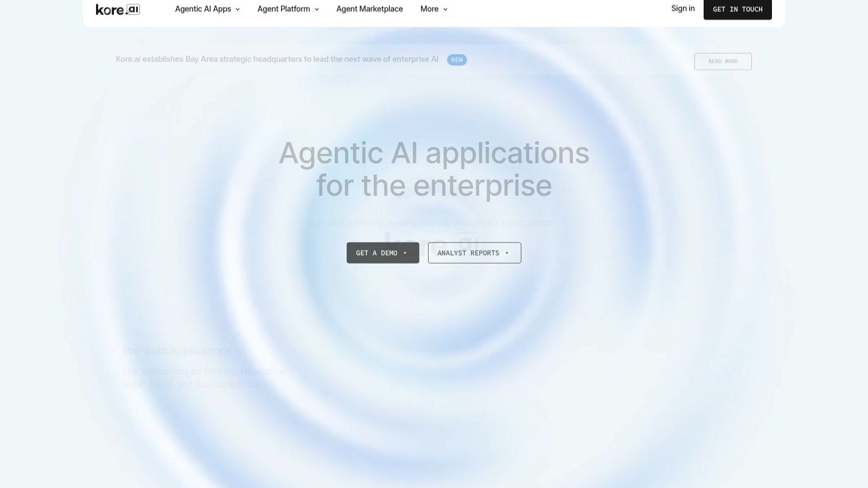Image resolution: width=868 pixels, height=488 pixels.
Task: Go to Agent Marketplace
Action: pos(369,9)
